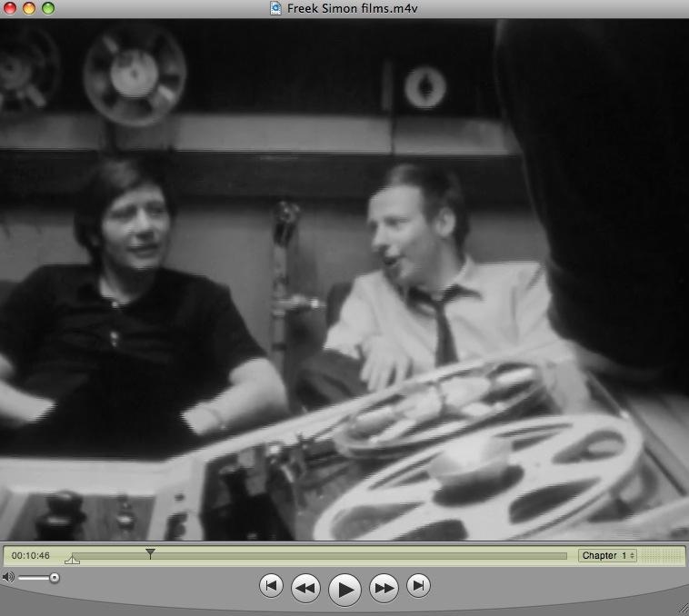Screen dimensions: 689x616
Task: Skip to the beginning of the movie
Action: (x=271, y=586)
